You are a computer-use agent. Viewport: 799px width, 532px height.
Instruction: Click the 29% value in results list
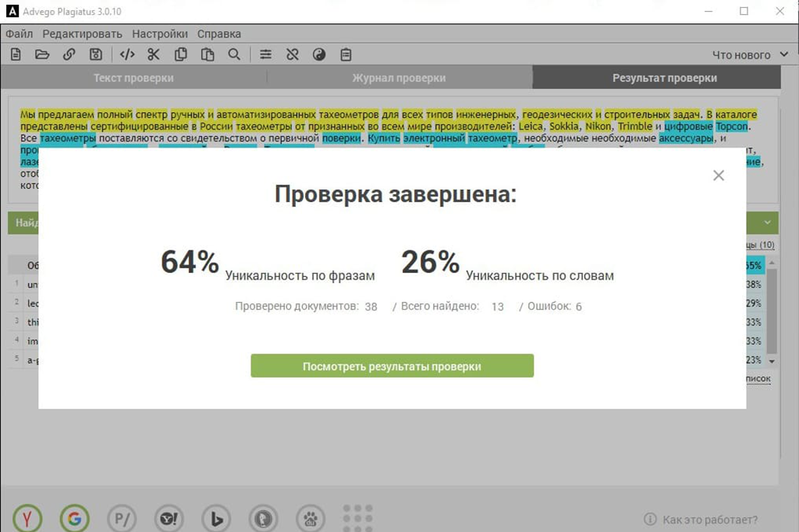tap(754, 303)
